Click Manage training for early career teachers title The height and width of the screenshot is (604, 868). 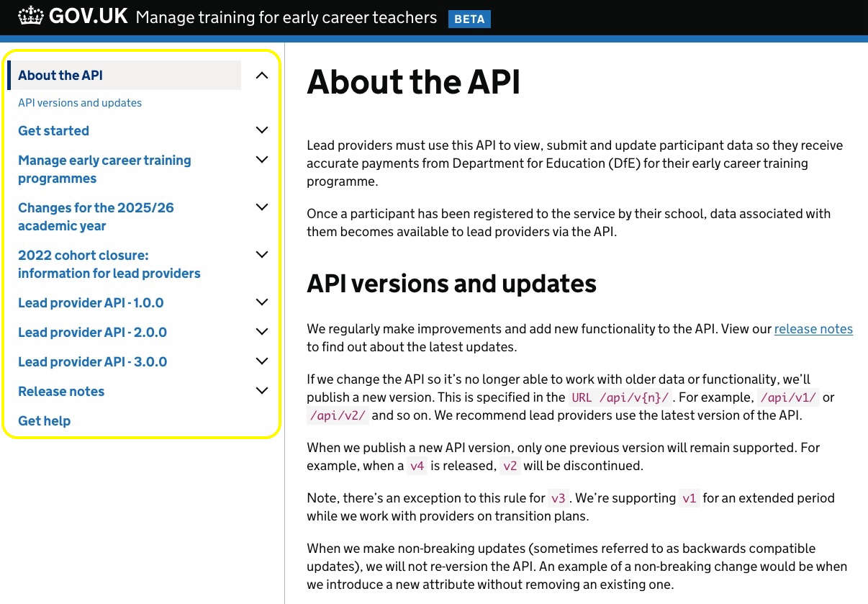point(286,17)
